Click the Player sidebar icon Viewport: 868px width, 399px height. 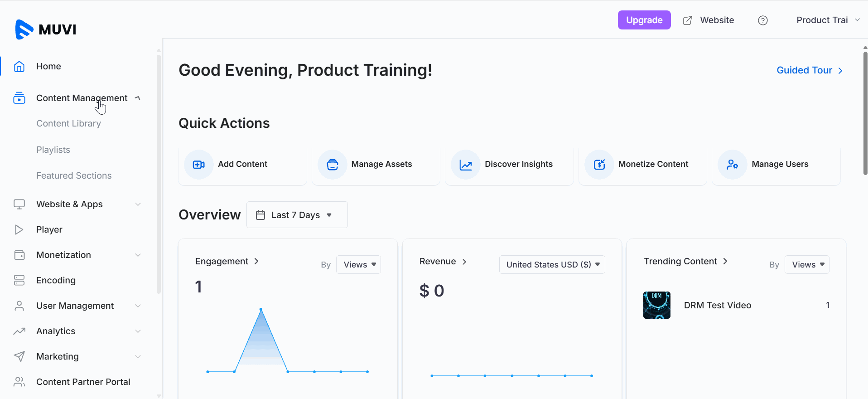19,229
